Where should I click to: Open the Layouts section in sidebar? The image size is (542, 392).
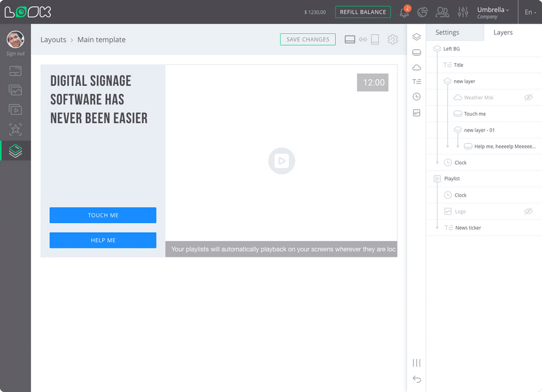click(x=15, y=151)
